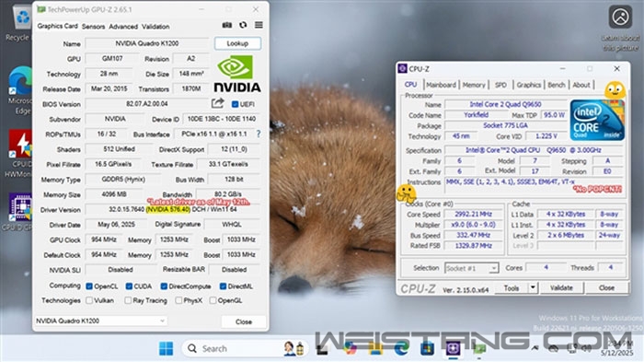644x362 pixels.
Task: Click the BIOS export share icon
Action: [x=218, y=103]
